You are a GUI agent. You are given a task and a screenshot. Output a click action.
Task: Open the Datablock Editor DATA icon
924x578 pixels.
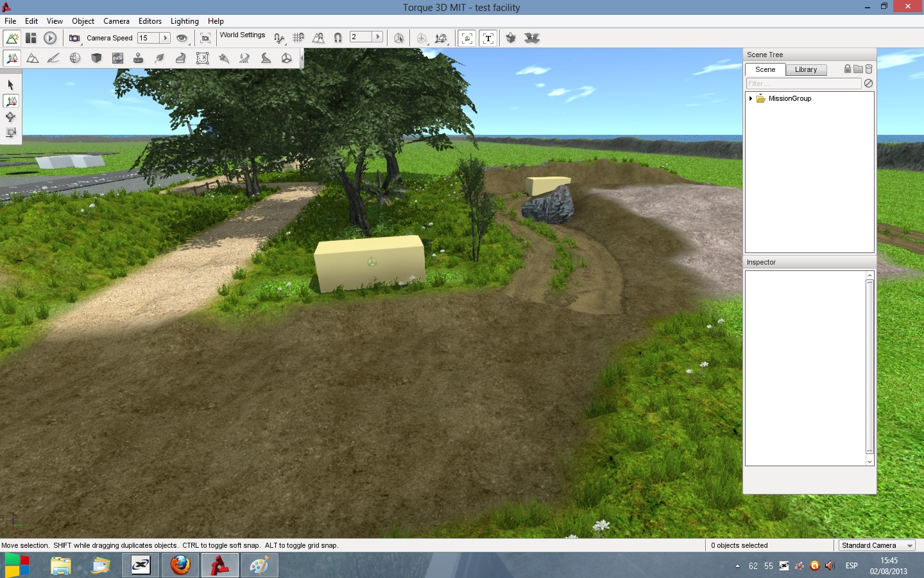pos(117,58)
